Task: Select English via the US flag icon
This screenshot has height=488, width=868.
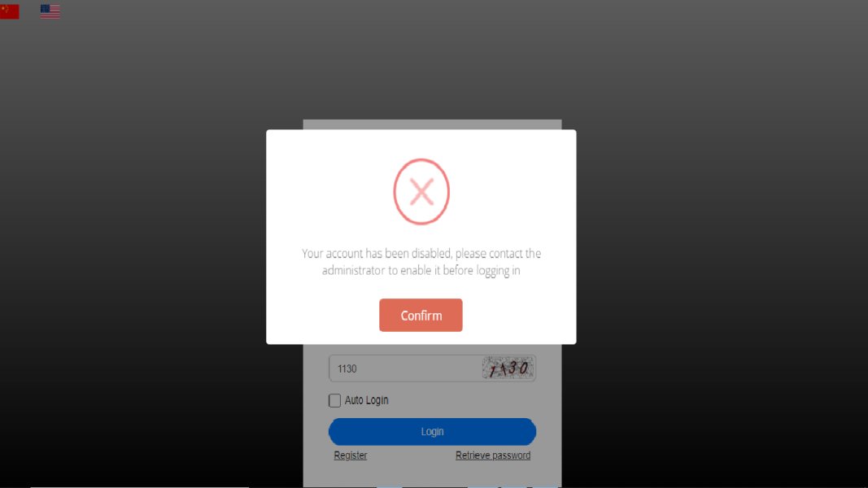Action: tap(50, 11)
